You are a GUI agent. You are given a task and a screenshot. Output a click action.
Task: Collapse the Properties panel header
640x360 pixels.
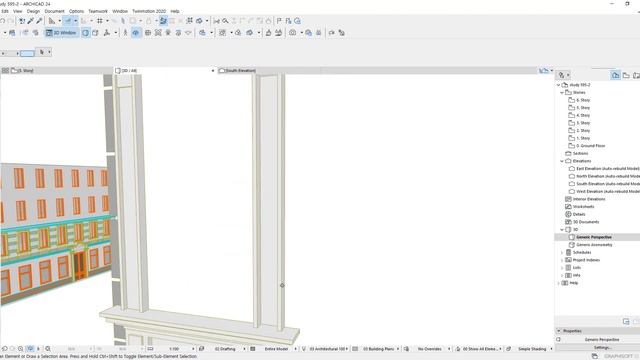(598, 331)
